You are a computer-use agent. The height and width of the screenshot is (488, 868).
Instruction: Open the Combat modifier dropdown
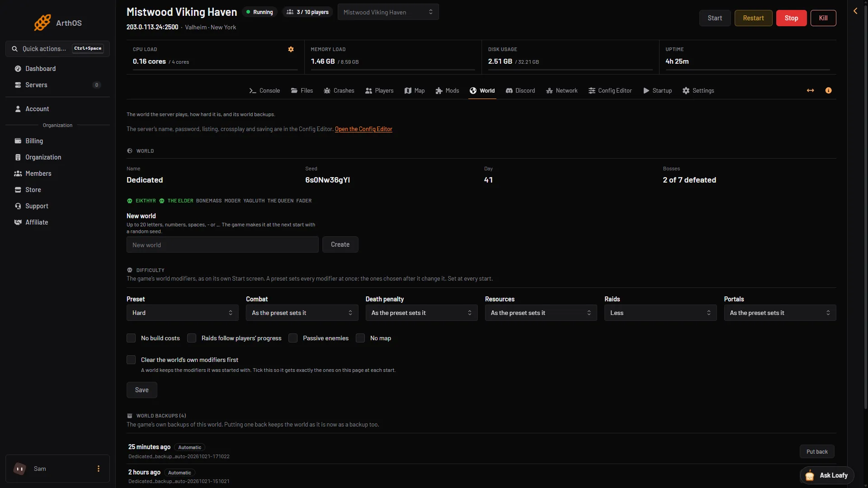click(x=302, y=313)
